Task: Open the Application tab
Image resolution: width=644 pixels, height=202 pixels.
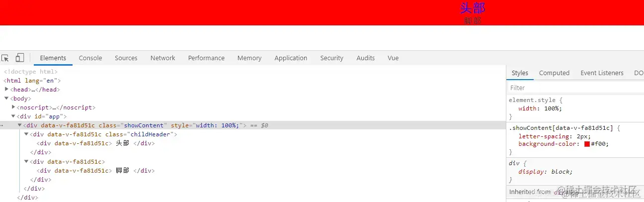Action: [291, 58]
